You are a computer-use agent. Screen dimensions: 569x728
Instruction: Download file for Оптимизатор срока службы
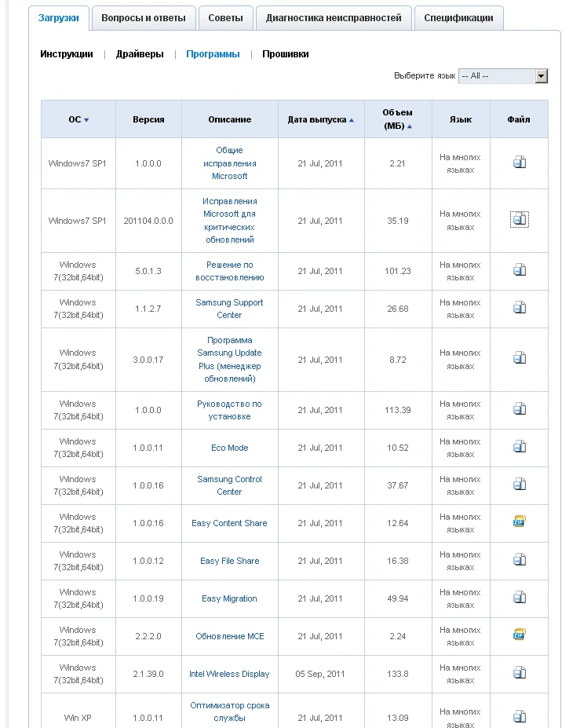coord(520,716)
